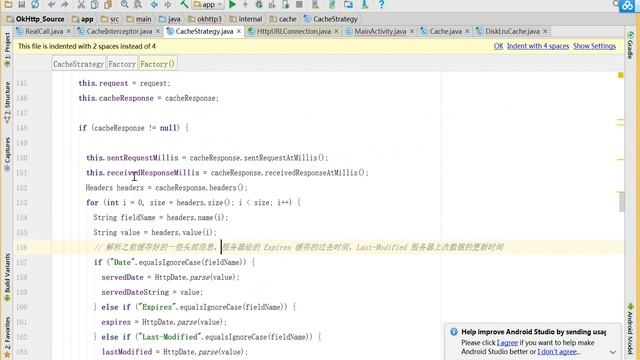Viewport: 640px width, 360px height.
Task: Click the I agree link in notification
Action: point(507,343)
